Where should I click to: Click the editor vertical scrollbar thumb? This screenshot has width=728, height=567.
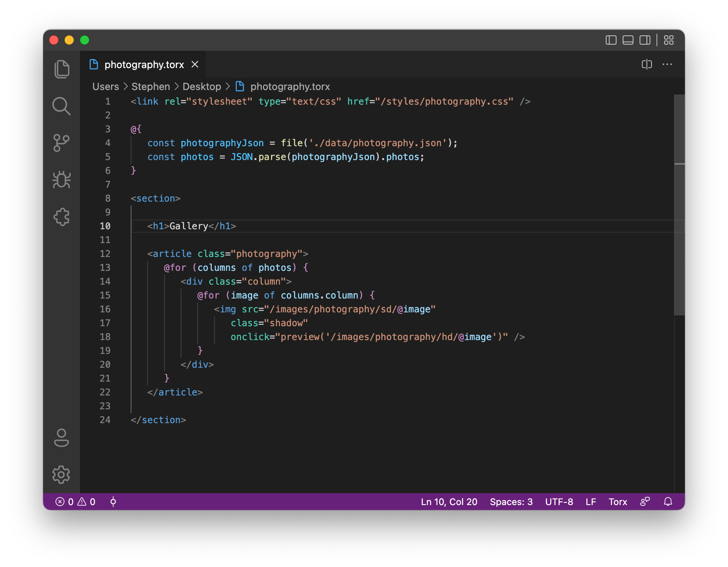tap(680, 205)
